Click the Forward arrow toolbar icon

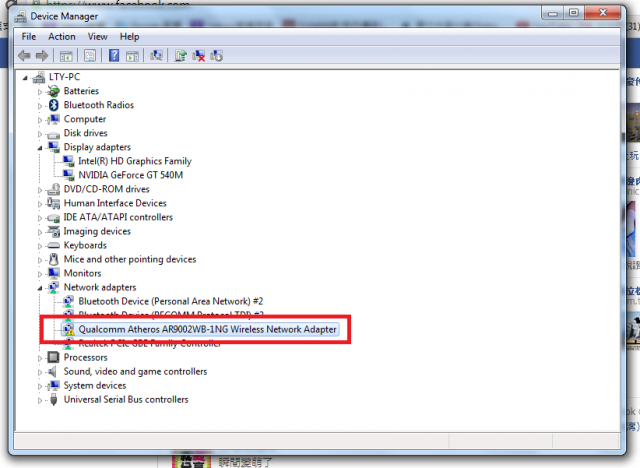(42, 55)
